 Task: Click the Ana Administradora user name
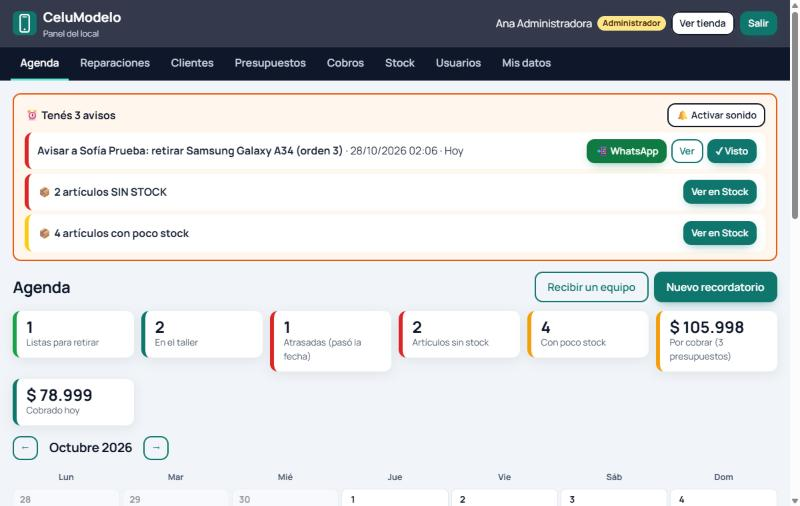543,23
